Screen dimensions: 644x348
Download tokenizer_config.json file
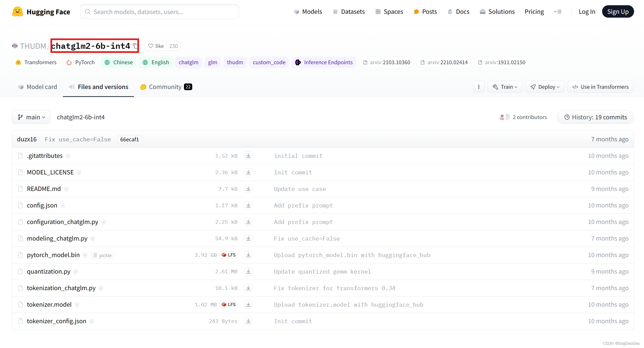248,321
